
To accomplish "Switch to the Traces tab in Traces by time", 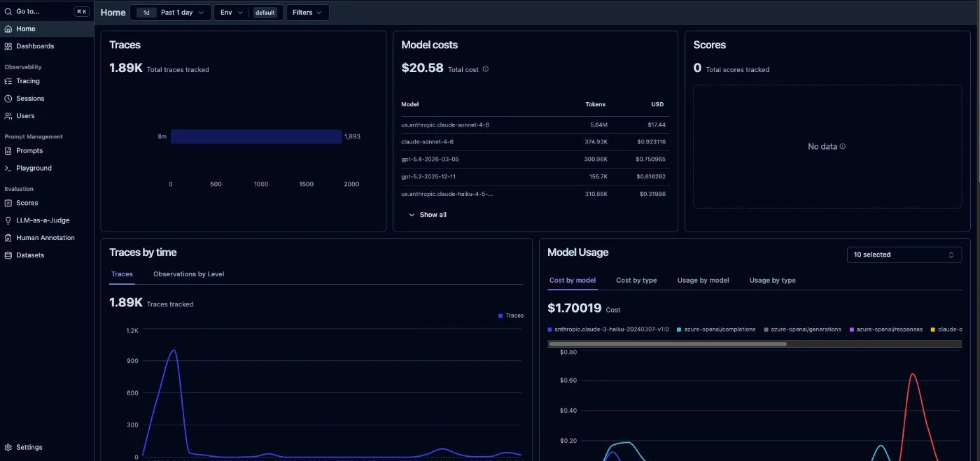I will coord(122,274).
